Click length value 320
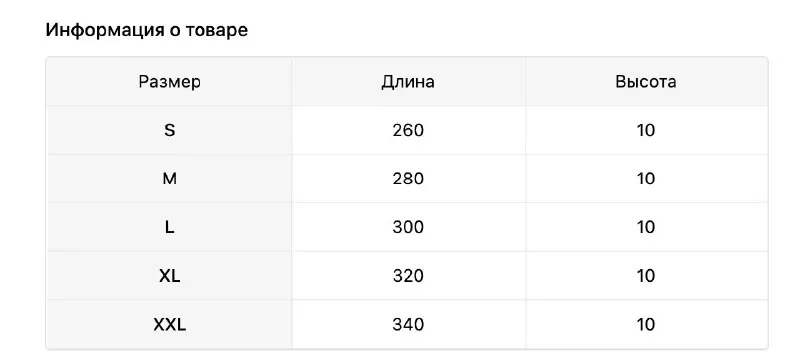 pos(408,276)
